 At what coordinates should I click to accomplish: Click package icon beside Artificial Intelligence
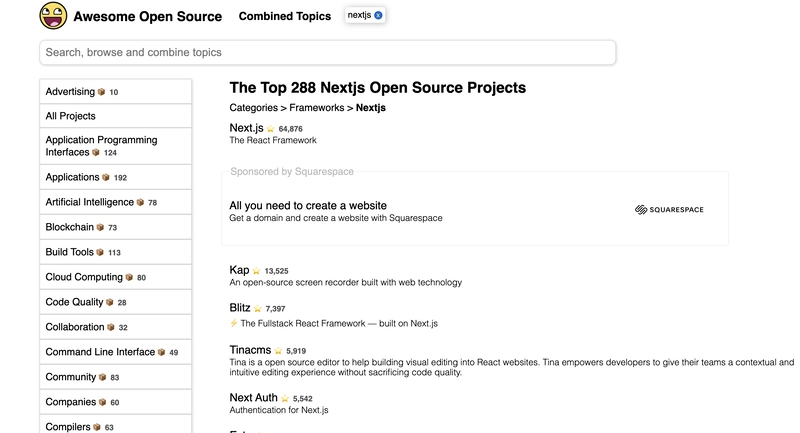click(x=140, y=202)
